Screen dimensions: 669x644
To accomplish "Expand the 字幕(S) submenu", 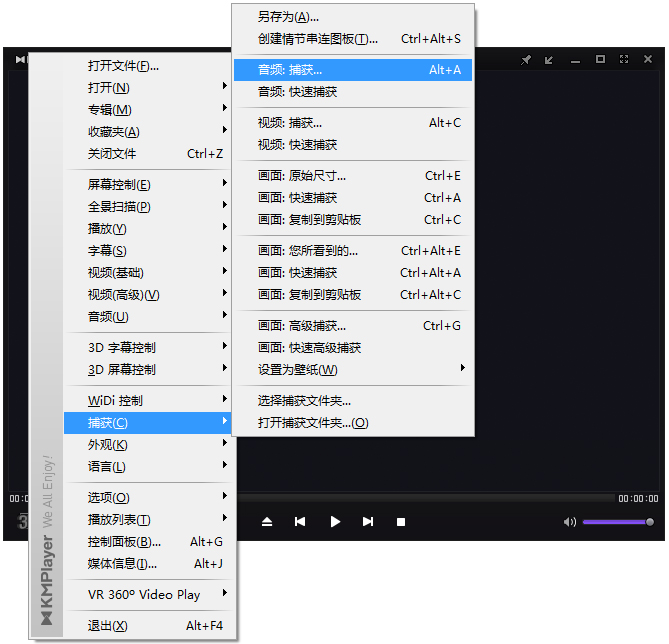I will click(x=148, y=251).
